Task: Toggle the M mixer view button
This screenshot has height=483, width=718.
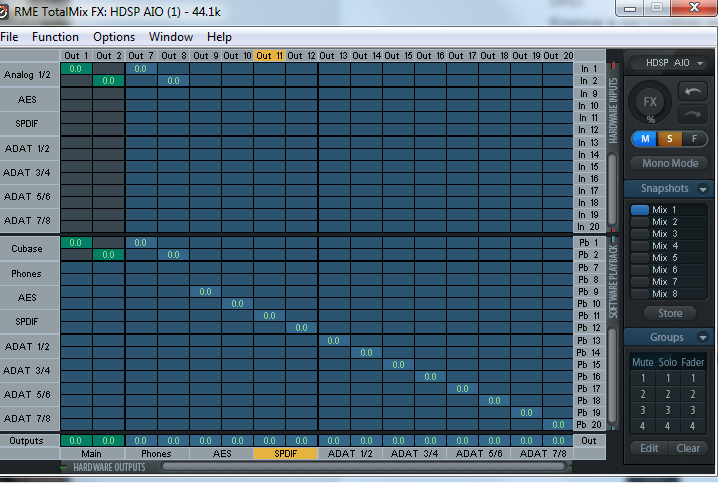Action: 645,139
